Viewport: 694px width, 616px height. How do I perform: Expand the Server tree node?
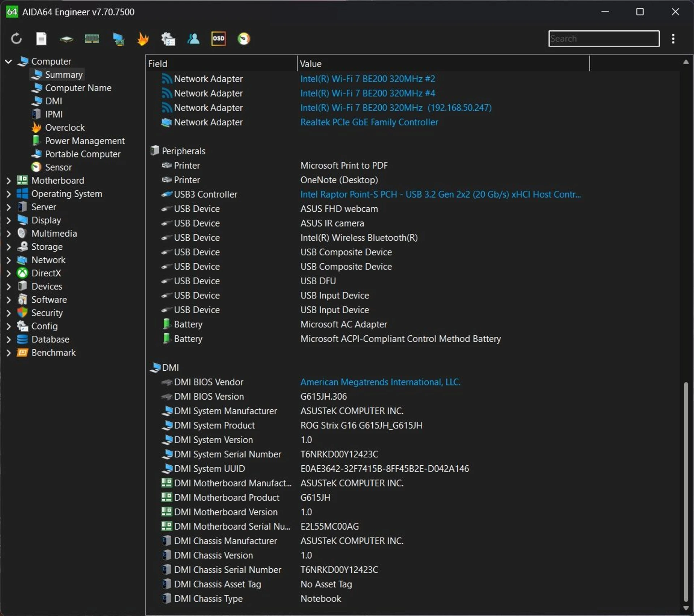8,207
